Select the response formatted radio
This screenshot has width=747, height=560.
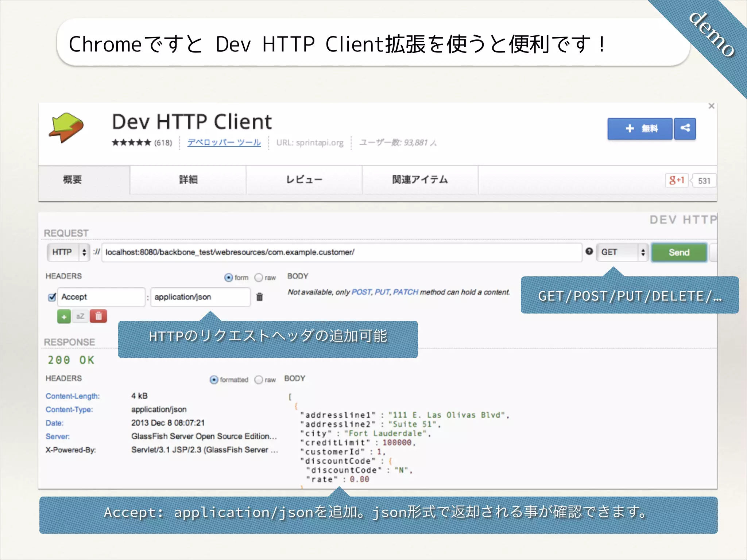(214, 380)
